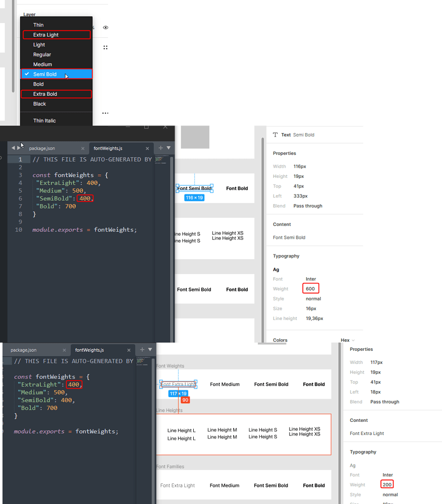Click the four-dot grid icon beside the font menu
Image resolution: width=442 pixels, height=504 pixels.
(x=105, y=47)
